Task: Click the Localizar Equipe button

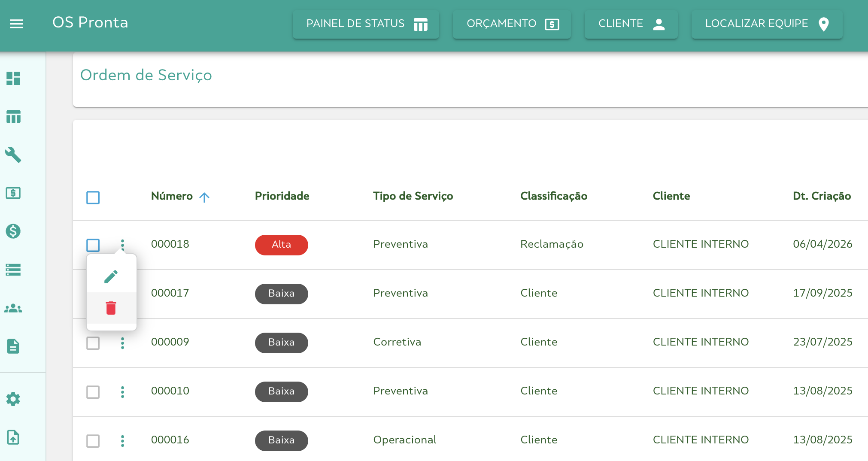Action: [767, 24]
